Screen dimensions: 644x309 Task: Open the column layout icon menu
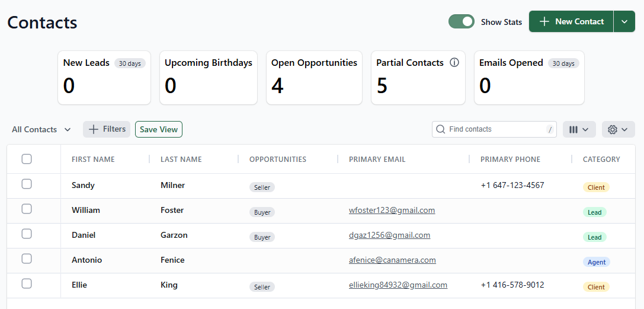point(579,129)
